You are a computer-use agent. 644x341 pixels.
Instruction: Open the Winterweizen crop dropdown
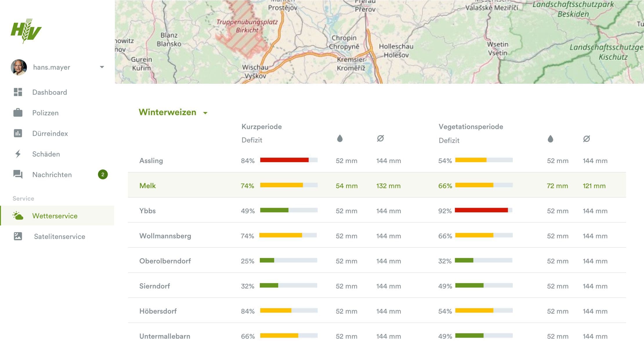[x=205, y=113]
